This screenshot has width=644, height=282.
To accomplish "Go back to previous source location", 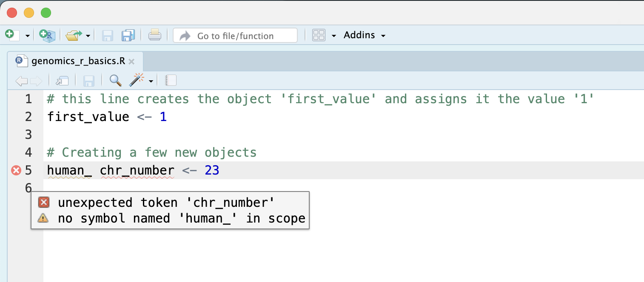I will 21,80.
